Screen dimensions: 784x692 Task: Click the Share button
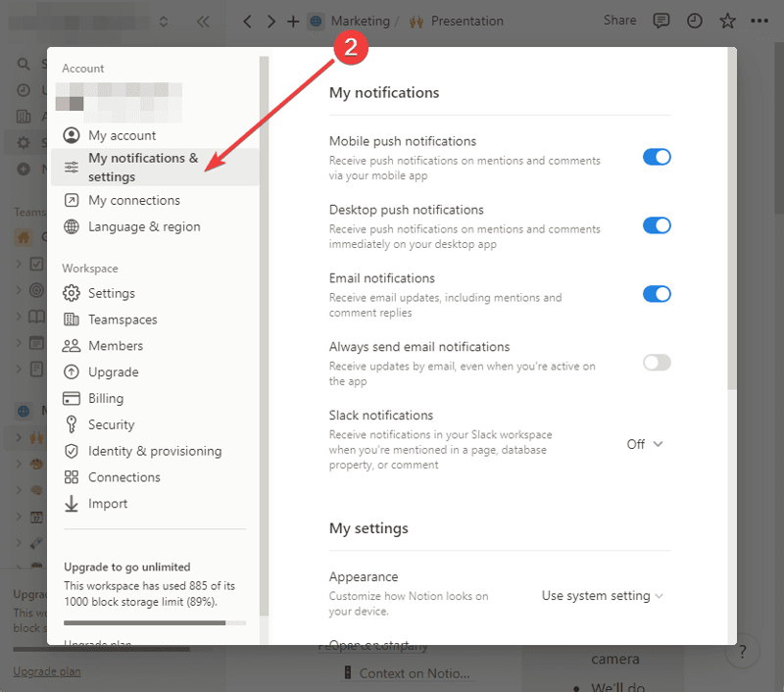pos(619,20)
